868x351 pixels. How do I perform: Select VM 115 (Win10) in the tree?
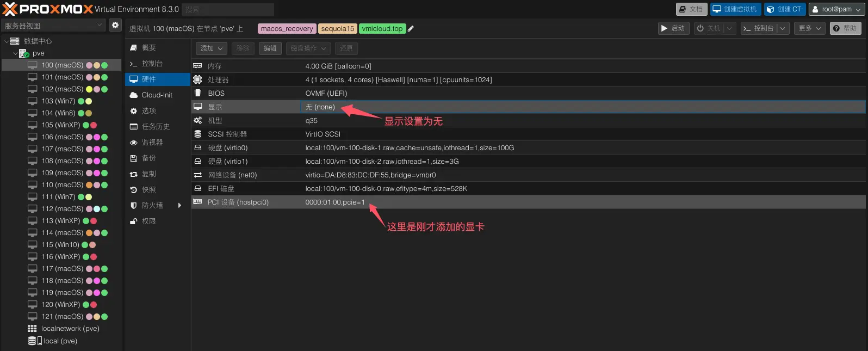62,245
